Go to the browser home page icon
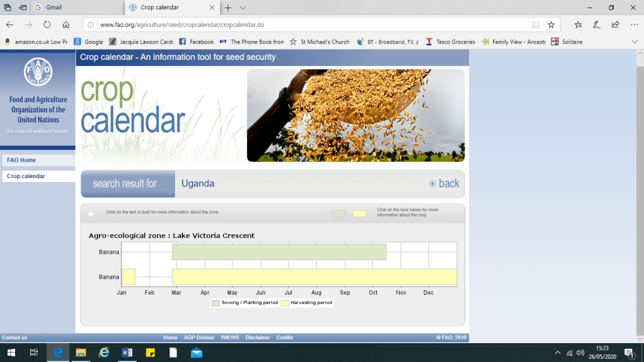Image resolution: width=644 pixels, height=362 pixels. tap(66, 25)
